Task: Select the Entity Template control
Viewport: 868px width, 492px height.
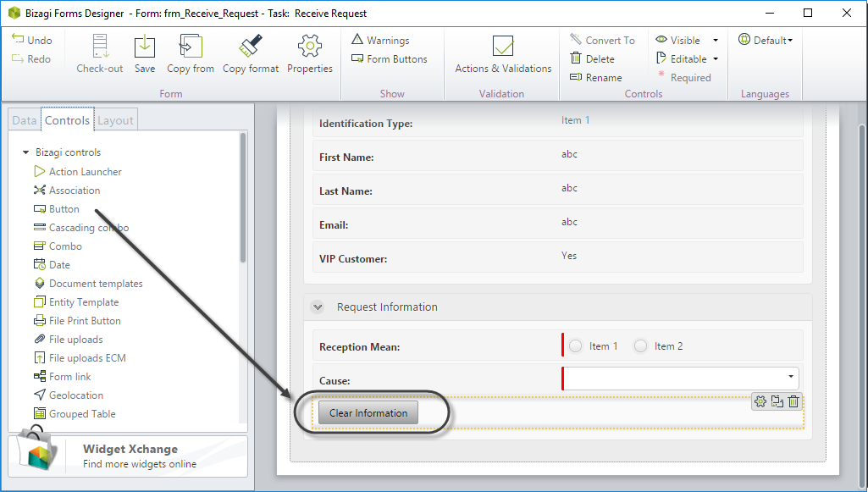Action: click(76, 302)
